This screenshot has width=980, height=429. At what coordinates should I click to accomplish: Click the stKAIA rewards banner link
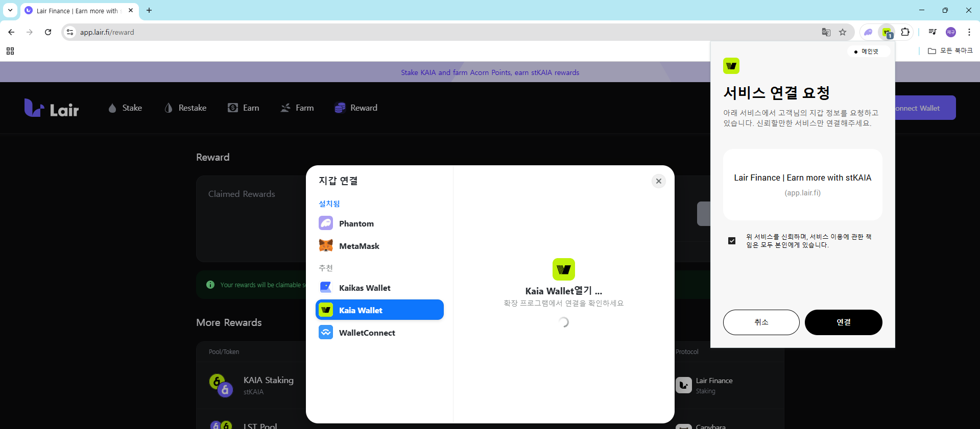point(490,72)
